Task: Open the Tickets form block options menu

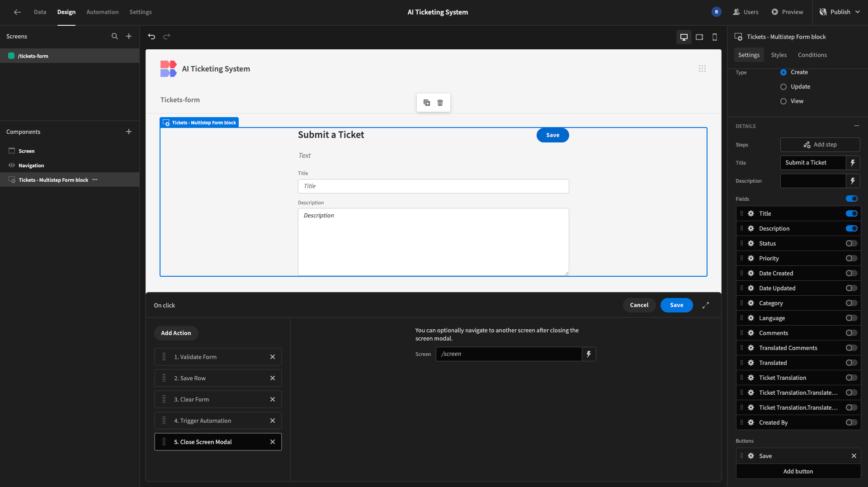Action: [95, 180]
